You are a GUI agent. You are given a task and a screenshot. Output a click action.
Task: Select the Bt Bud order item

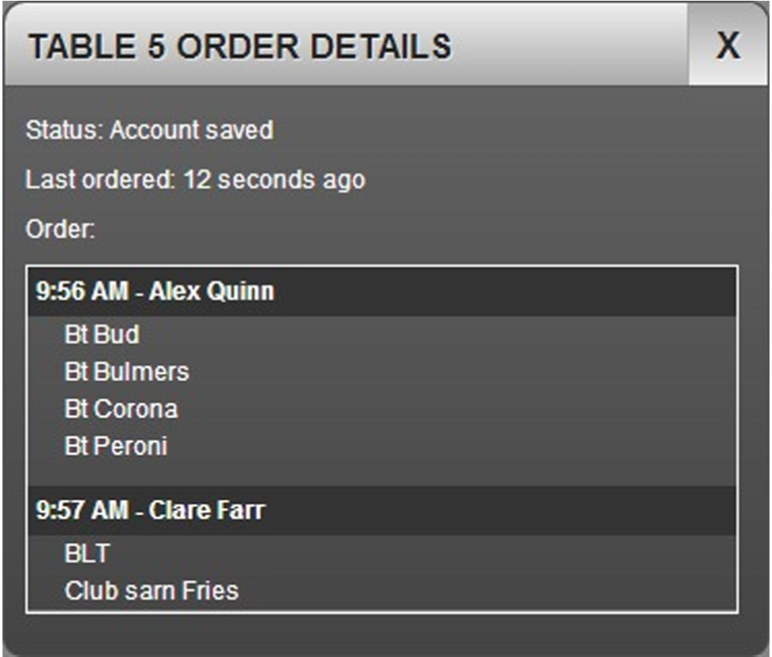click(101, 334)
